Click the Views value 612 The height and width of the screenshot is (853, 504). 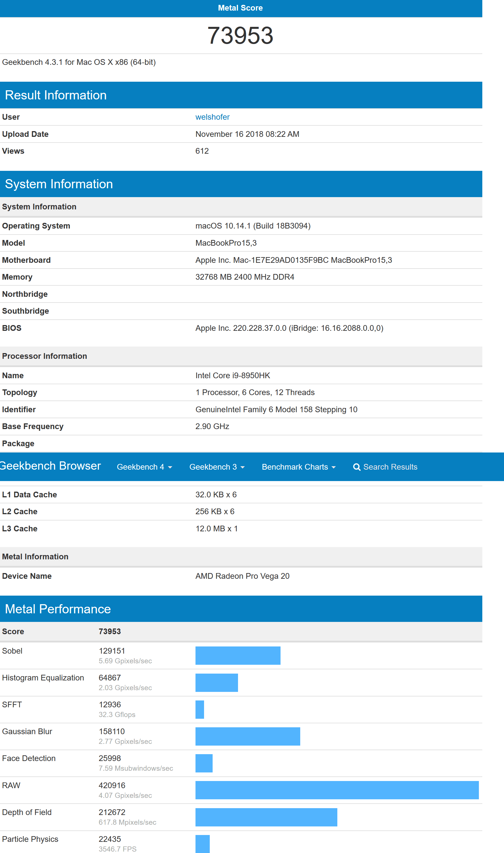coord(202,151)
